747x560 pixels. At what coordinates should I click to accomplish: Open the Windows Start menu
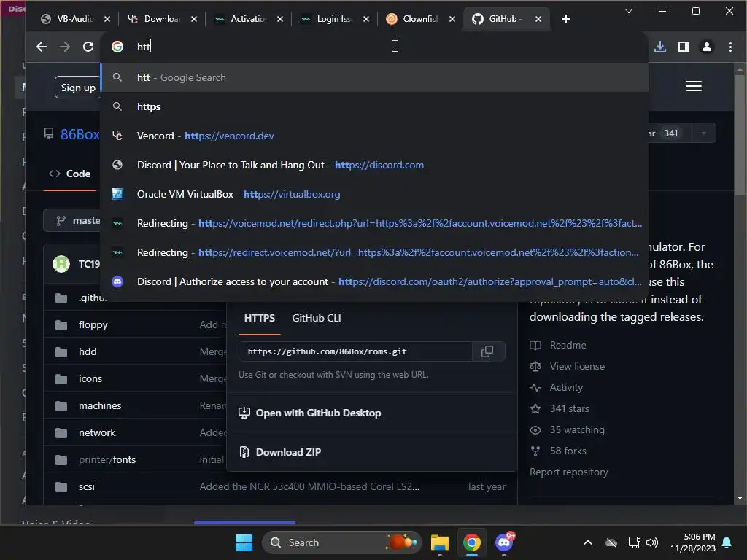click(244, 542)
